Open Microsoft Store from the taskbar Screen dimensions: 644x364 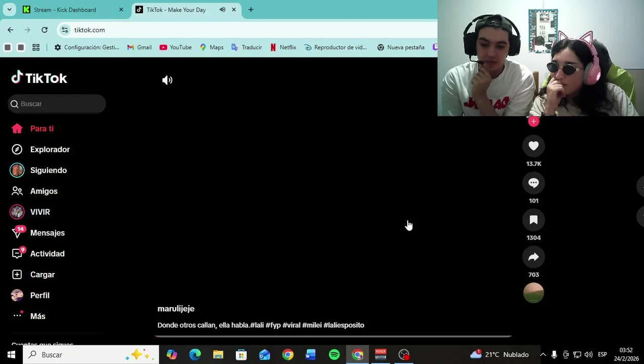coord(241,355)
